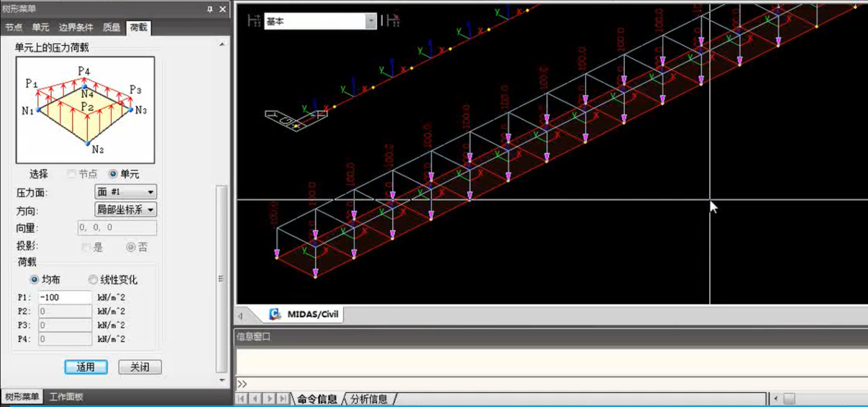
Task: Click the 单元上的压力荷载 heading
Action: click(52, 48)
